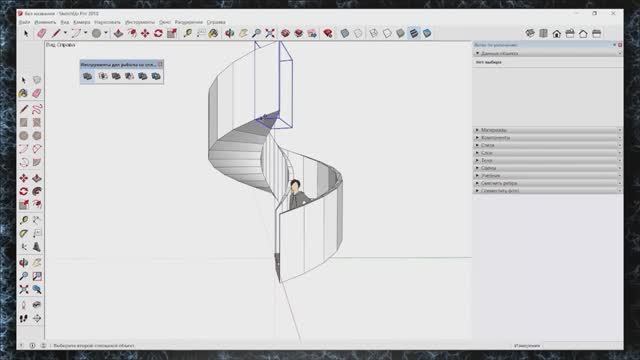Select the Intersect solid tool

pyautogui.click(x=103, y=76)
